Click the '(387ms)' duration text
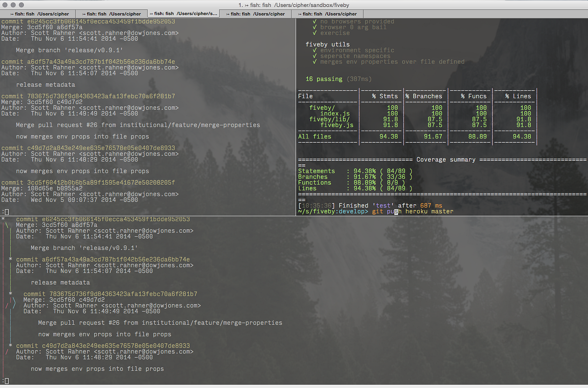The width and height of the screenshot is (588, 388). pyautogui.click(x=359, y=79)
